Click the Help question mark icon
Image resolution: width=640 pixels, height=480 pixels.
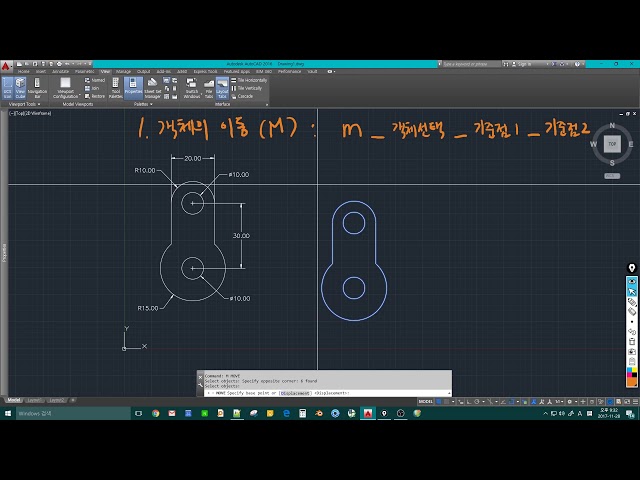click(x=577, y=64)
